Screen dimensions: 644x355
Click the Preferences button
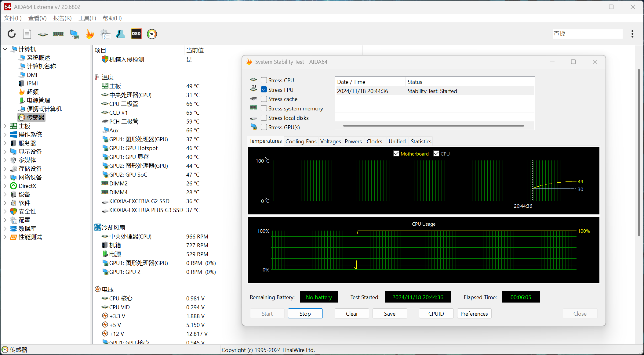[474, 314]
